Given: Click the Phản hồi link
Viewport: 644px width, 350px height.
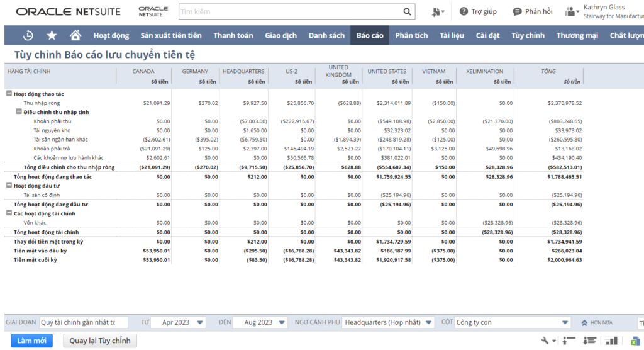Looking at the screenshot, I should coord(538,11).
